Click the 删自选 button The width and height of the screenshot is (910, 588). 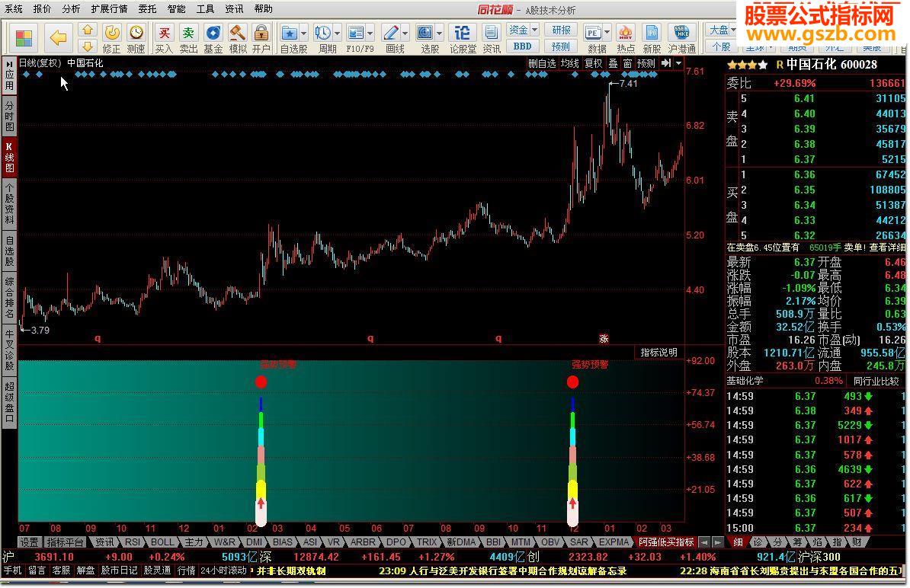point(542,63)
